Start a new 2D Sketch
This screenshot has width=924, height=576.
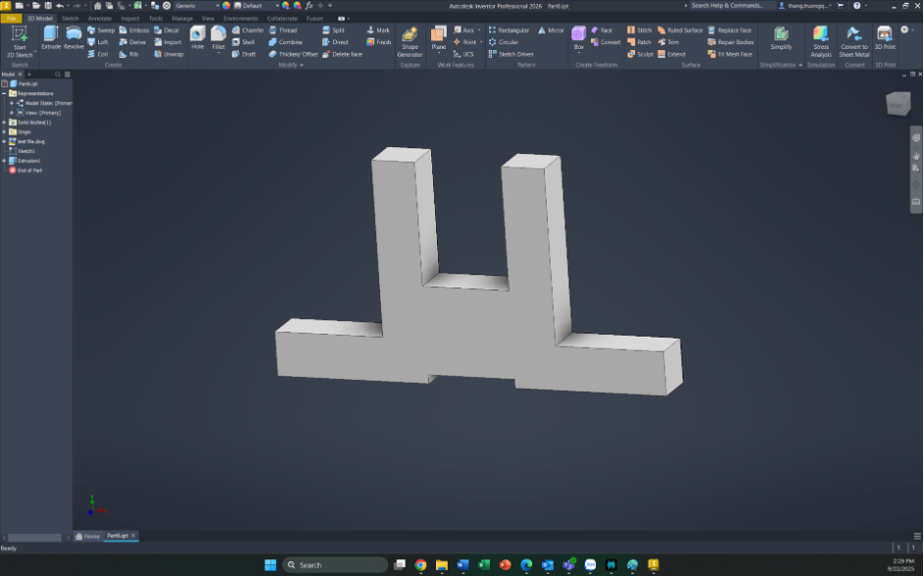pyautogui.click(x=20, y=42)
